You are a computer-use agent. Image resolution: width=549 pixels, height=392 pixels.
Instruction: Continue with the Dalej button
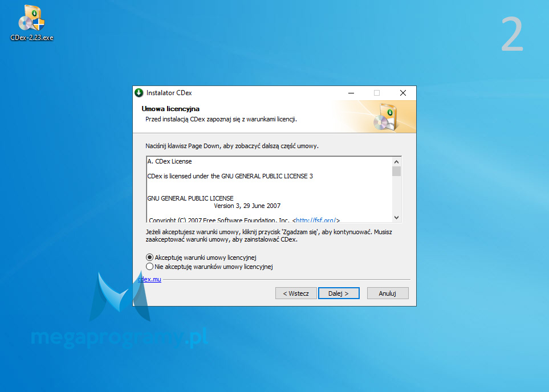(x=339, y=293)
